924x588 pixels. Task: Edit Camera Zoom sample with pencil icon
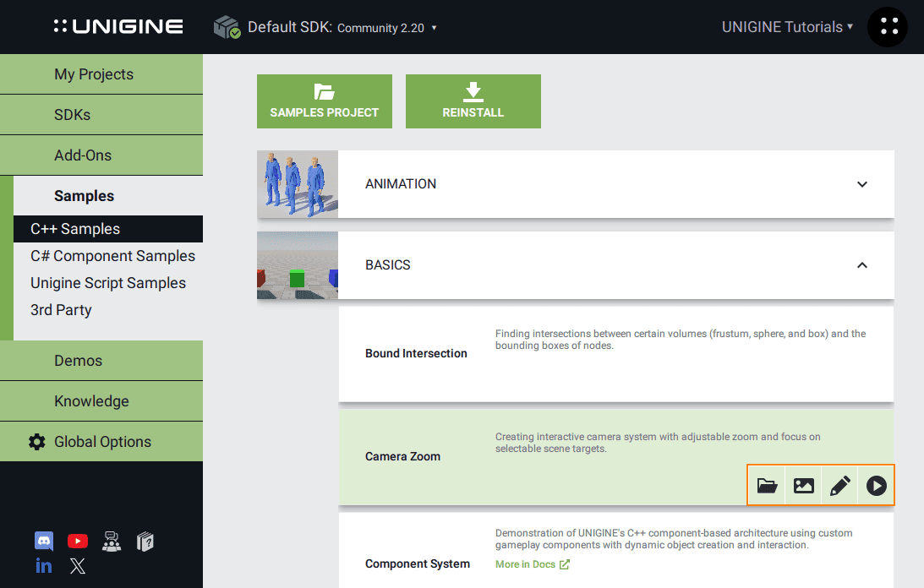click(839, 486)
